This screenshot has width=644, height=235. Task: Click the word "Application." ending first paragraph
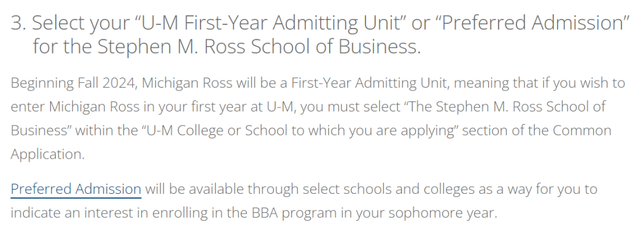(x=48, y=154)
